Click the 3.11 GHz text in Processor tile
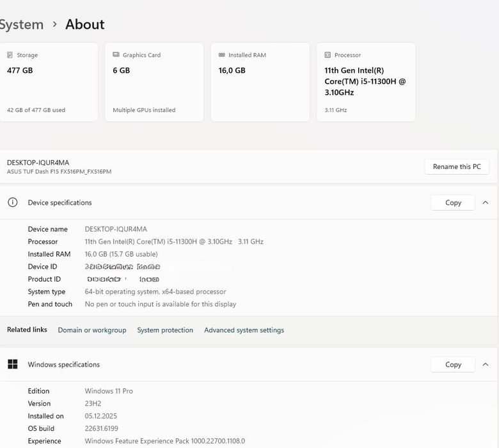 click(336, 110)
